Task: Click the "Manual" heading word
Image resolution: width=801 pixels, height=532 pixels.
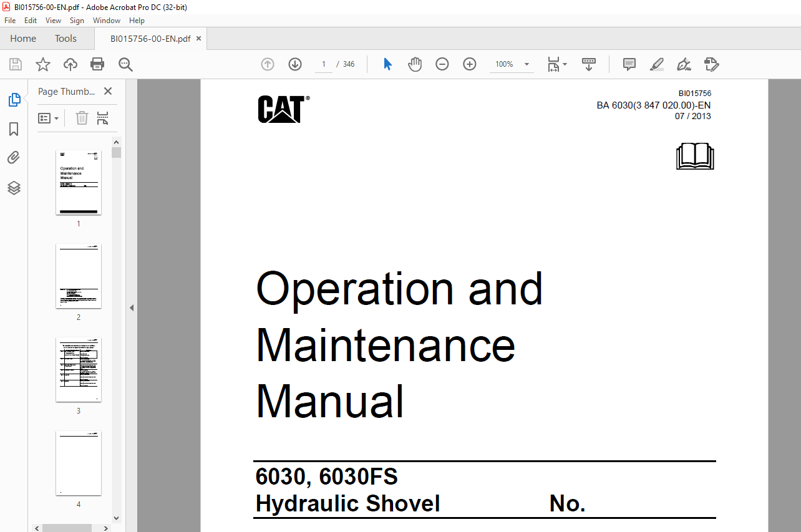Action: (330, 401)
